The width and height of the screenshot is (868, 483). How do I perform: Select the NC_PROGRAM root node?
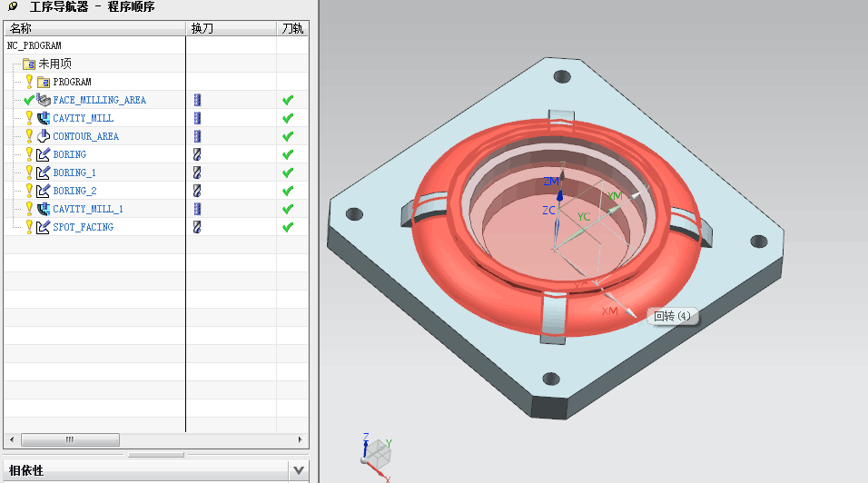tap(34, 45)
